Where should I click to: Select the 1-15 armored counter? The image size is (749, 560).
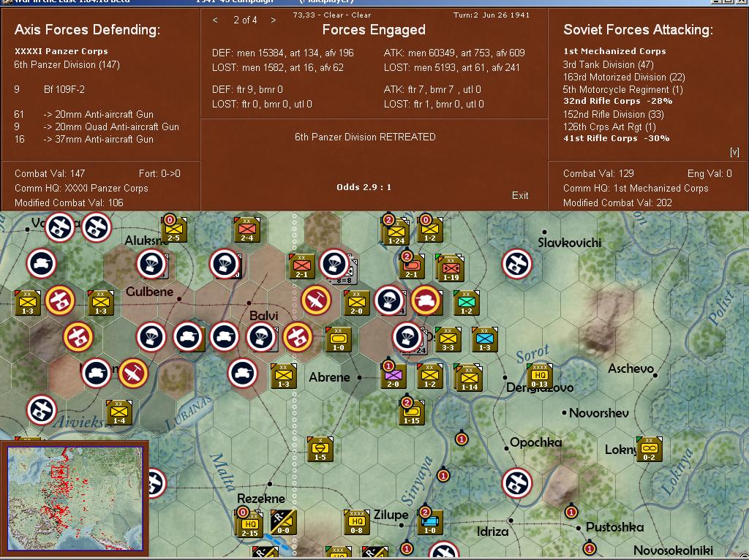(412, 412)
